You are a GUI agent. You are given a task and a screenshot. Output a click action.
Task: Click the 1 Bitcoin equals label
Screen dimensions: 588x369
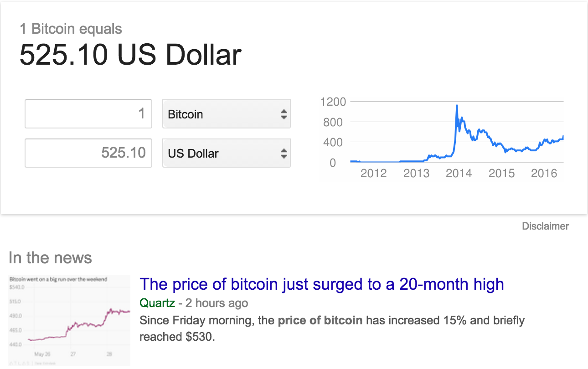71,29
